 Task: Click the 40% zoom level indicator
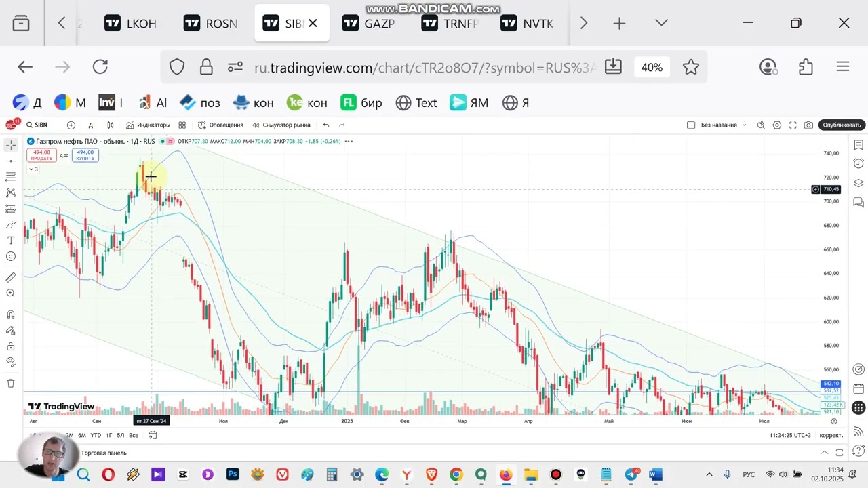pyautogui.click(x=652, y=67)
